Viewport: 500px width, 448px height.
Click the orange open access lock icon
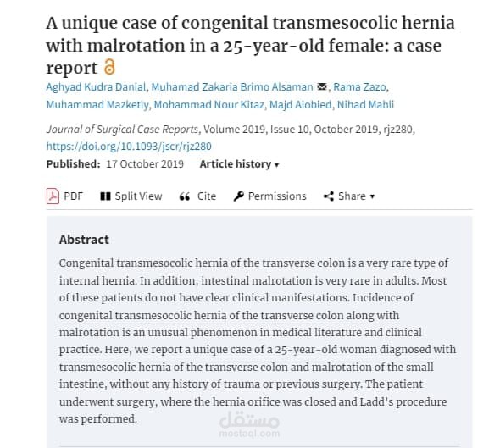tap(109, 67)
